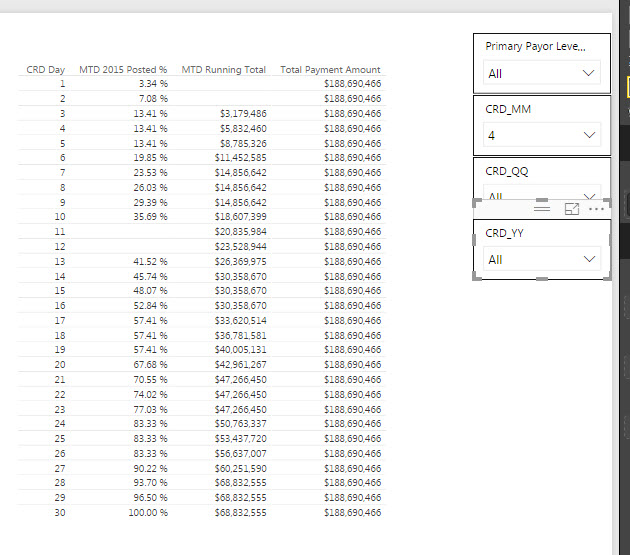This screenshot has width=630, height=555.
Task: Select the Primary Payor Leve... slicer title
Action: tap(535, 47)
